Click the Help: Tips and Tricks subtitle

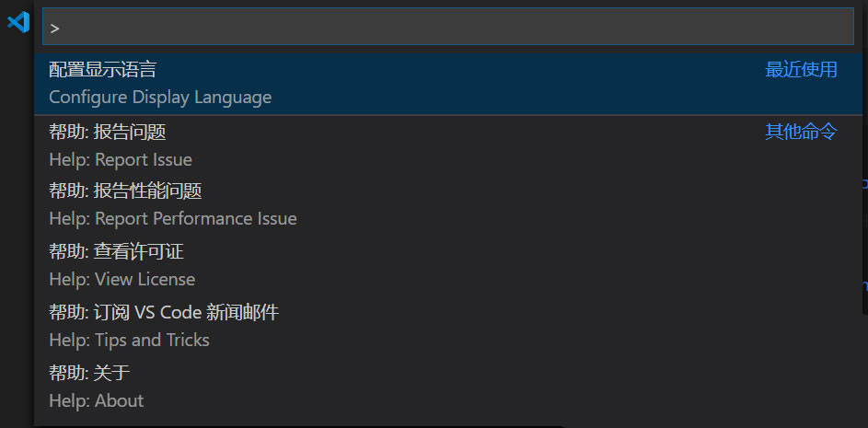pos(129,341)
